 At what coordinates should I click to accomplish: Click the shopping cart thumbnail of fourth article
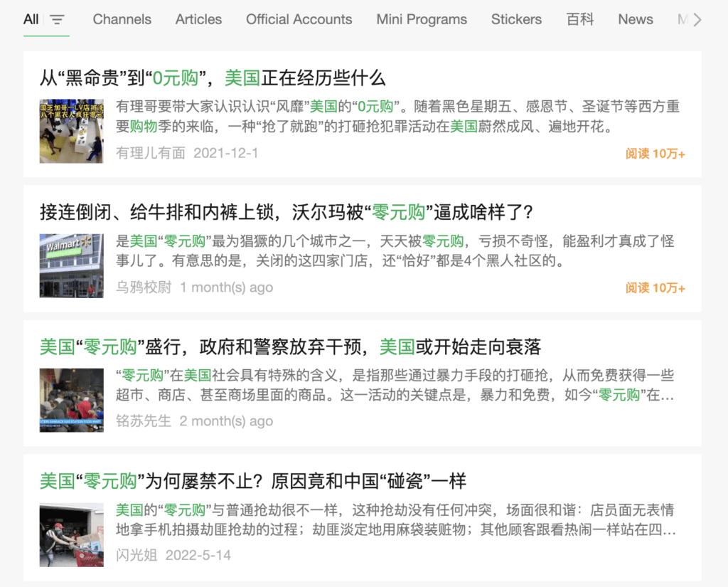point(71,534)
